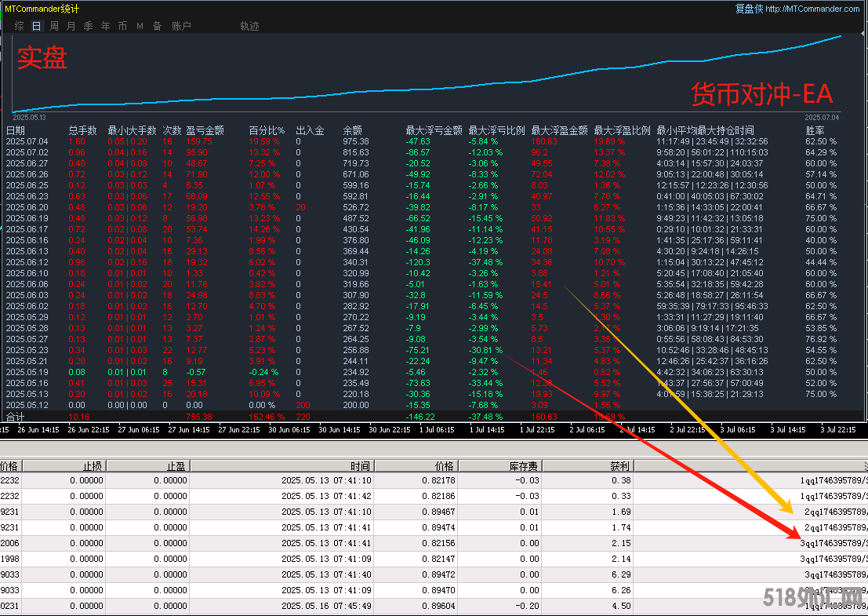The image size is (868, 616).
Task: Click the 胜率 win rate column header
Action: coord(815,130)
